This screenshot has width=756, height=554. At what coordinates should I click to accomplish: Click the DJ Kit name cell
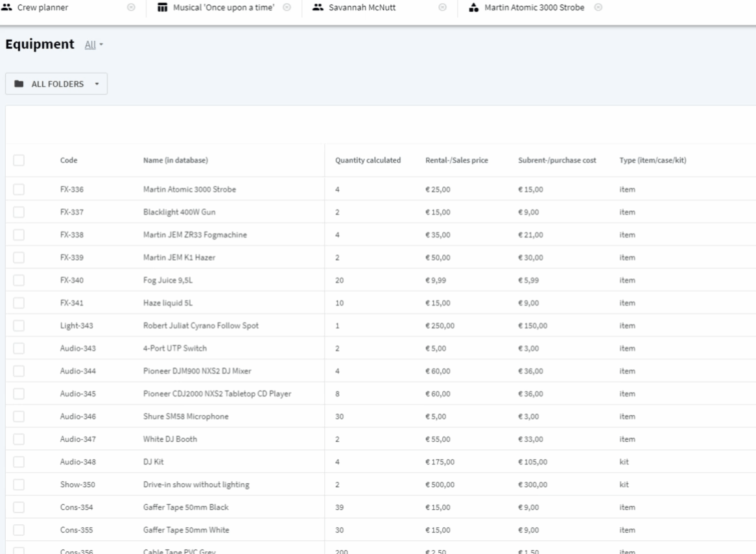[153, 461]
